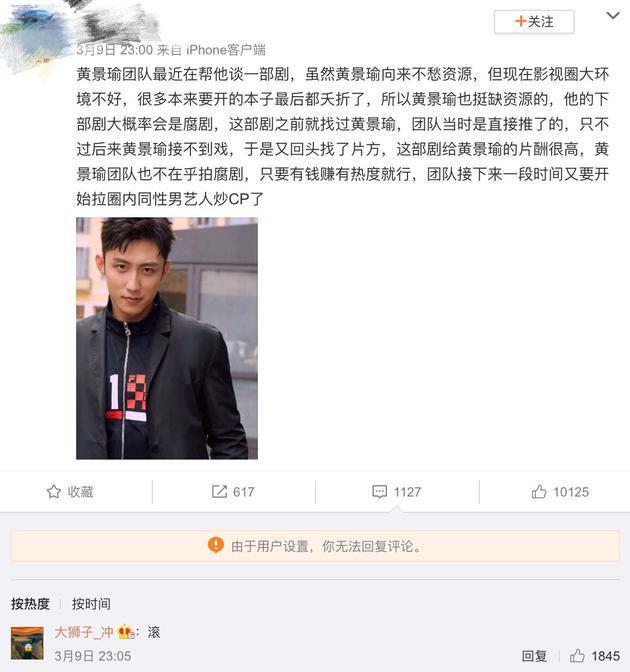
Task: Sort comments by 按时间
Action: click(91, 603)
